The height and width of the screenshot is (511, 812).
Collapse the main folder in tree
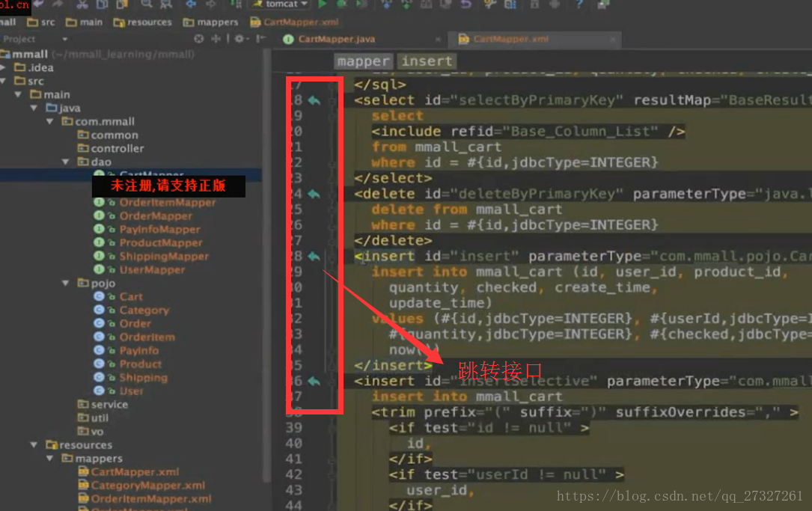pyautogui.click(x=18, y=95)
